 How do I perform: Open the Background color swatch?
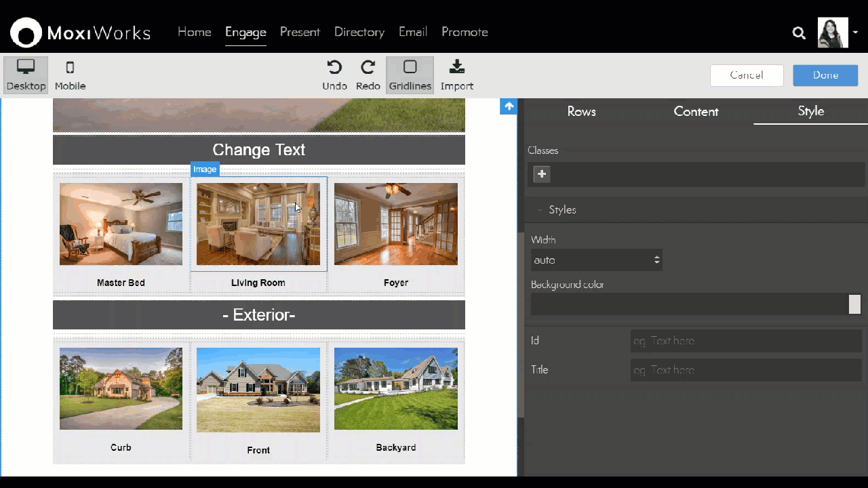(854, 304)
